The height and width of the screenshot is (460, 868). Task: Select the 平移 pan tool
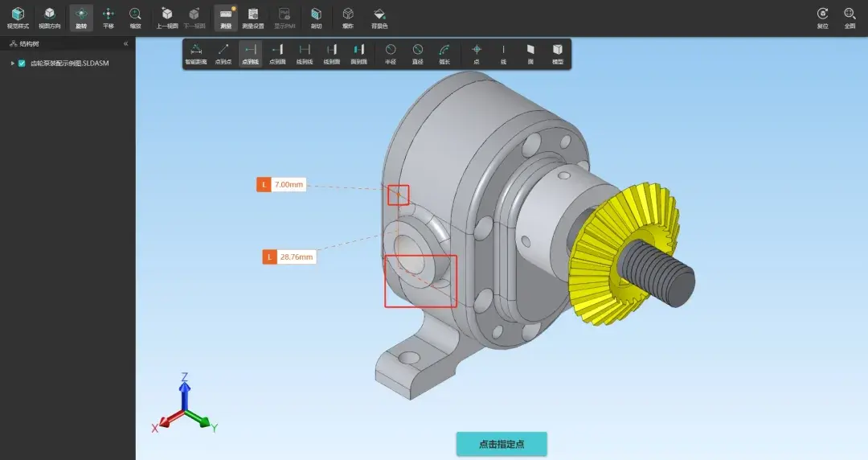point(108,18)
